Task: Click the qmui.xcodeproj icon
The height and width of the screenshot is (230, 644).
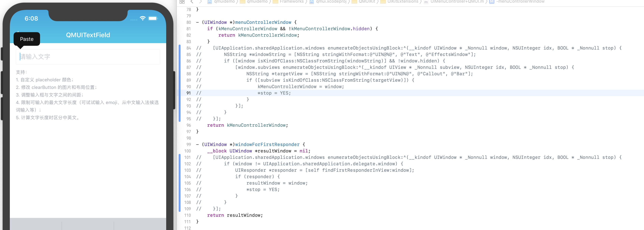Action: coord(311,2)
